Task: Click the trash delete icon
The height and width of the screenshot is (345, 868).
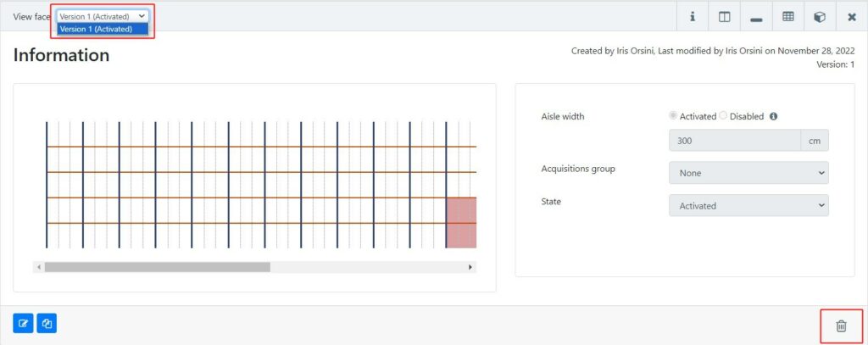Action: (x=841, y=326)
